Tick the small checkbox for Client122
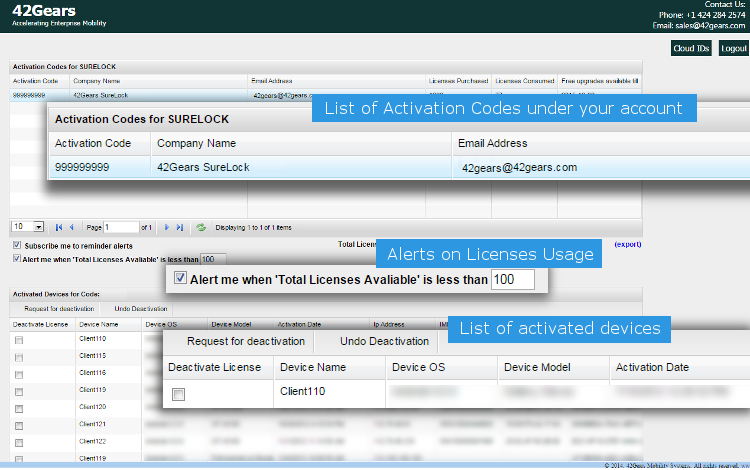Viewport: 750px width, 470px height. pyautogui.click(x=19, y=443)
